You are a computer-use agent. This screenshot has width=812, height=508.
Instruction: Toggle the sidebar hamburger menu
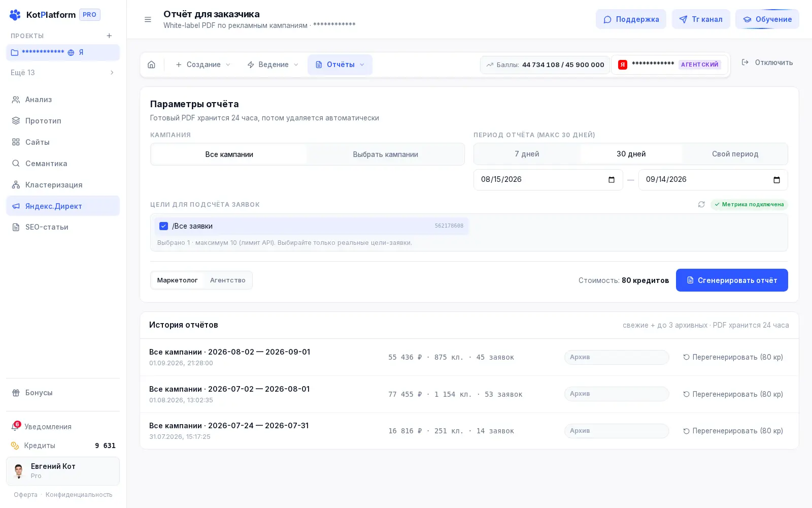coord(148,19)
